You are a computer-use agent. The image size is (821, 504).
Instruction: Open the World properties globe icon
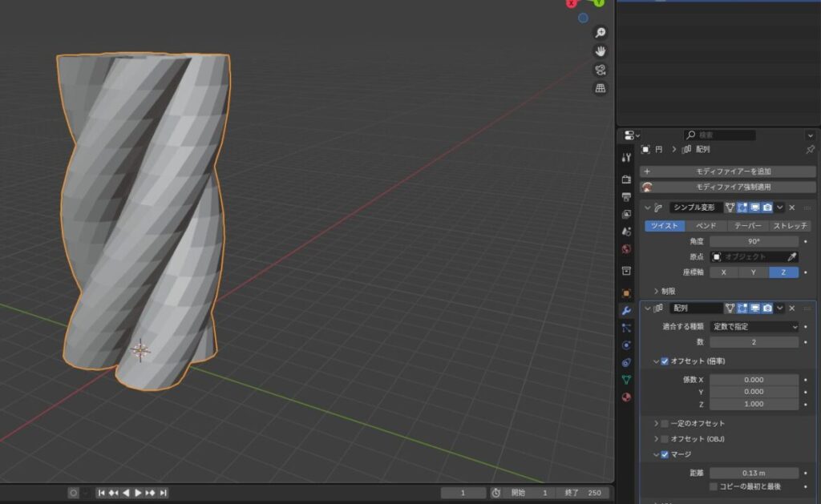626,249
